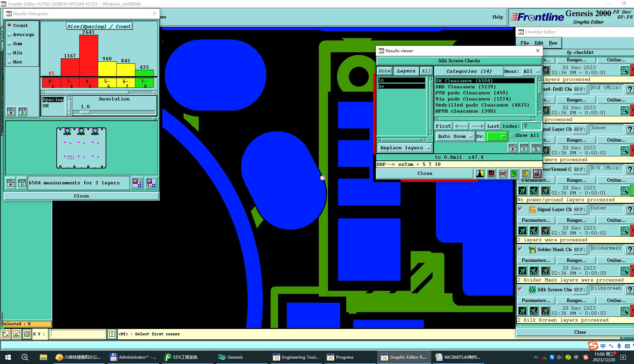Go to next result with ---> button
Screen dimensions: 634x364
(477, 126)
